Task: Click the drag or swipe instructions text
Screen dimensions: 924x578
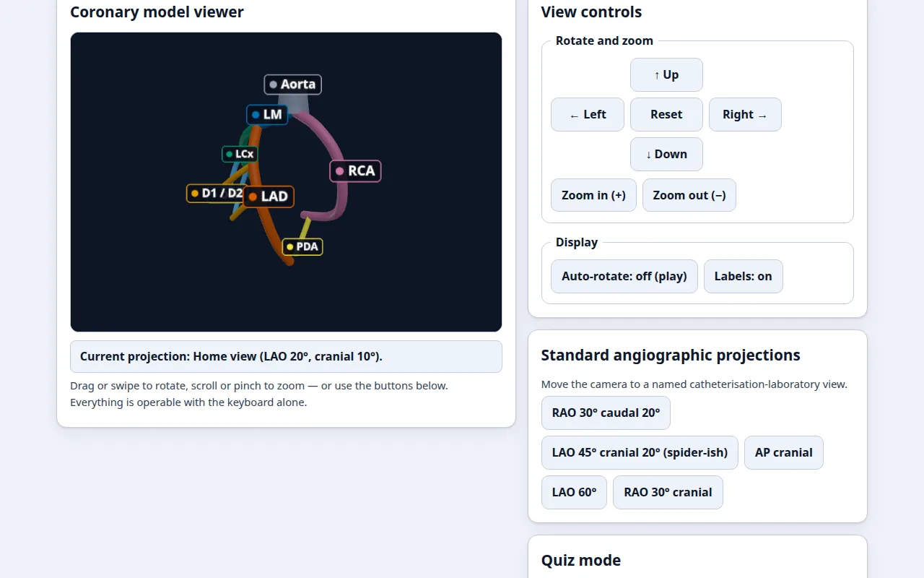Action: 259,394
